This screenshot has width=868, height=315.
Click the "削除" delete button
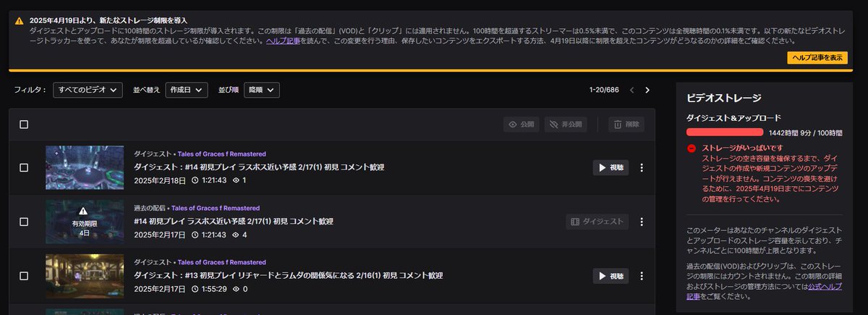pyautogui.click(x=626, y=125)
